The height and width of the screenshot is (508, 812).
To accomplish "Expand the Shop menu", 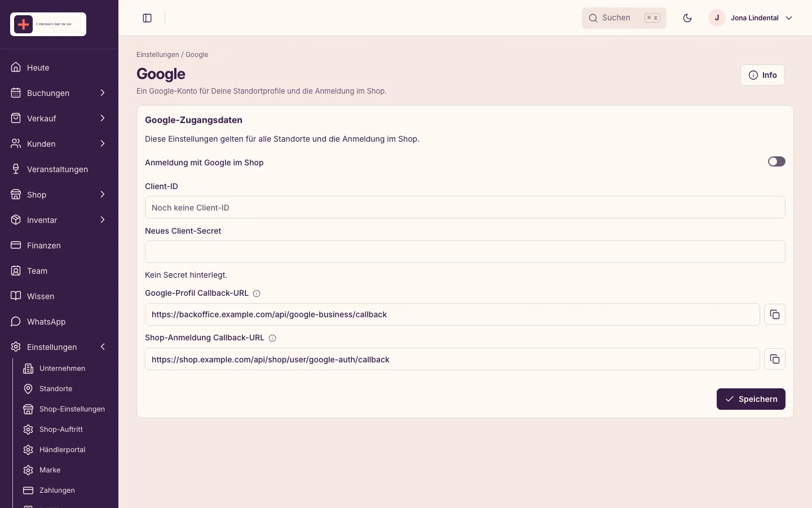I will coord(59,195).
